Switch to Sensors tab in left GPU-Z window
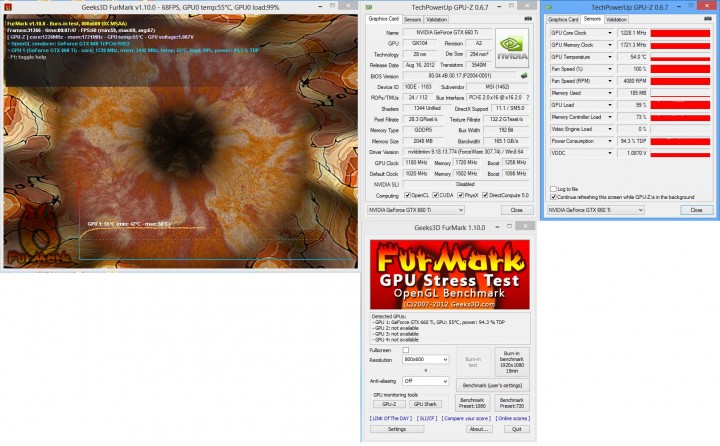 coord(412,19)
